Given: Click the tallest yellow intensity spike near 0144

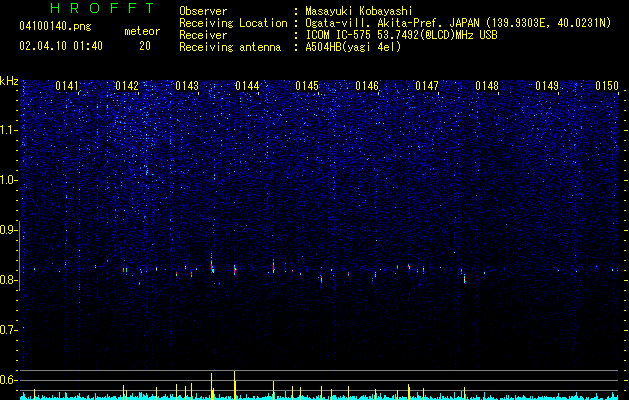Looking at the screenshot, I should (235, 385).
